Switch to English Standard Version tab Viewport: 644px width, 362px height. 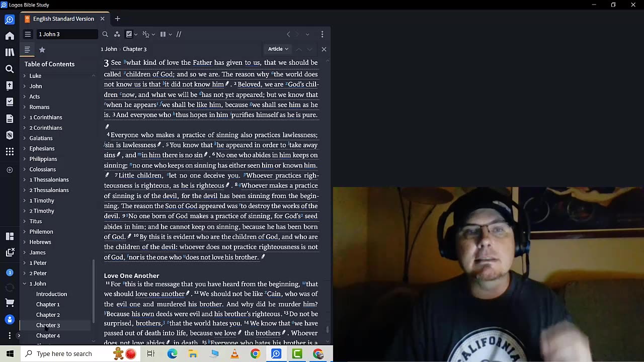63,19
